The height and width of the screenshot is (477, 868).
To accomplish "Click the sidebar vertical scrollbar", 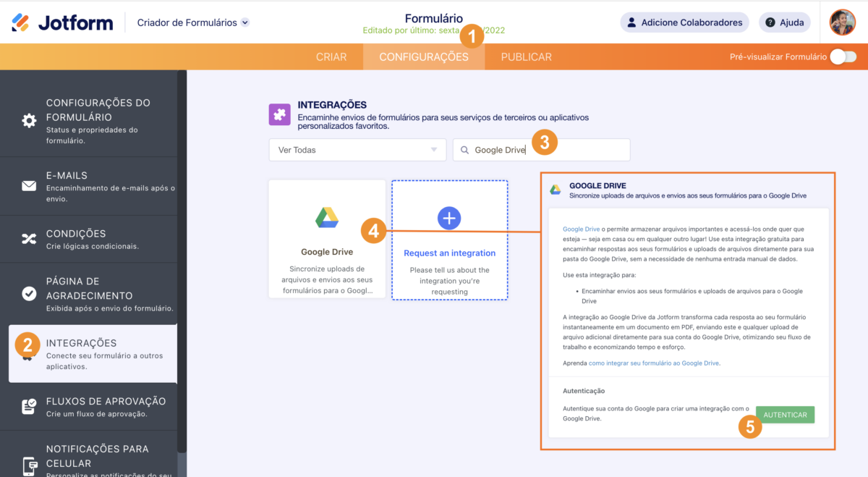I will tap(182, 261).
